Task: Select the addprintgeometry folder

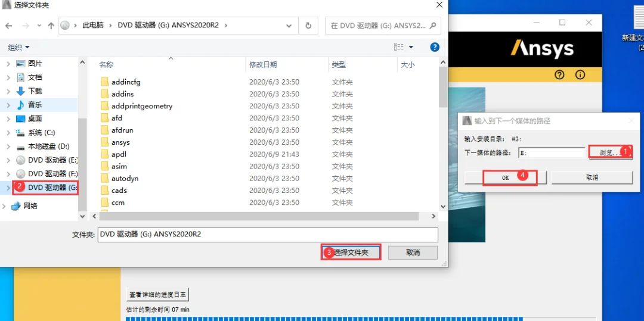Action: click(142, 106)
